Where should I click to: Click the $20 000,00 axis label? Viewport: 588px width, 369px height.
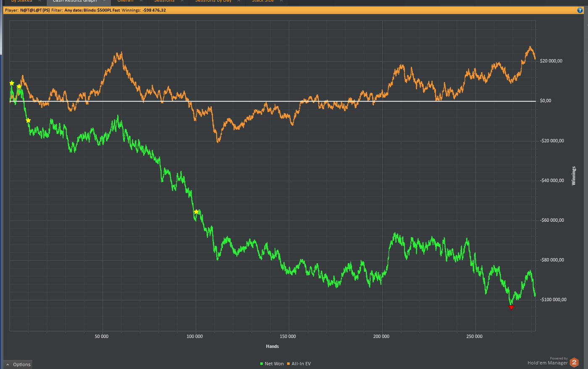click(x=551, y=61)
